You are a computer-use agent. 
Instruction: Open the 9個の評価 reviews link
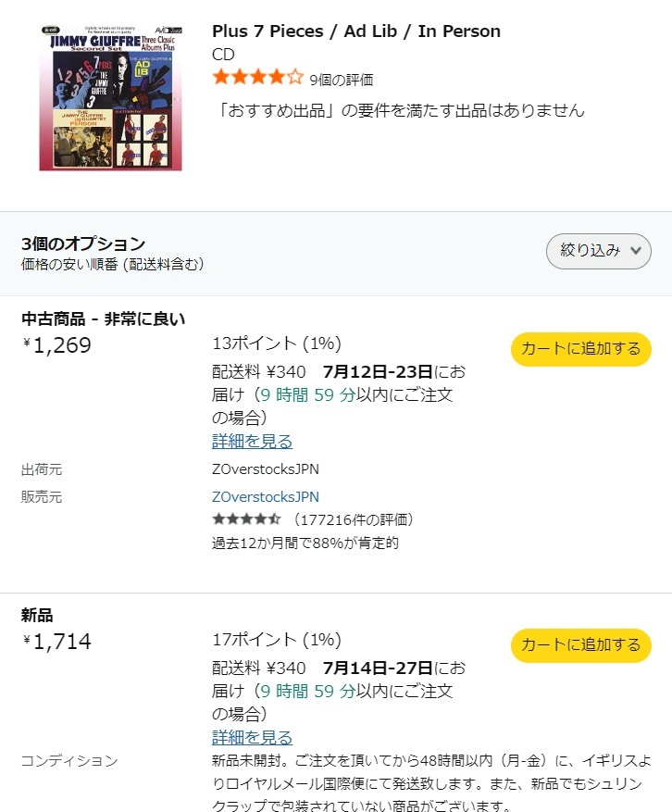(342, 80)
